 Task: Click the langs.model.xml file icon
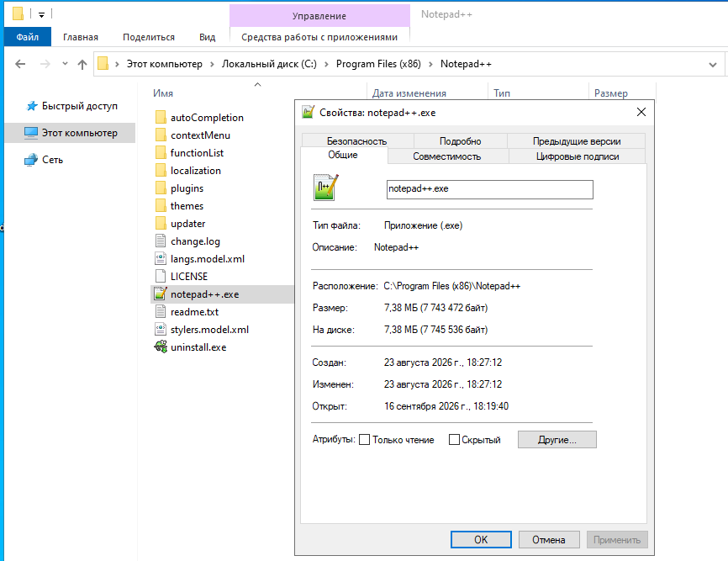tap(161, 258)
